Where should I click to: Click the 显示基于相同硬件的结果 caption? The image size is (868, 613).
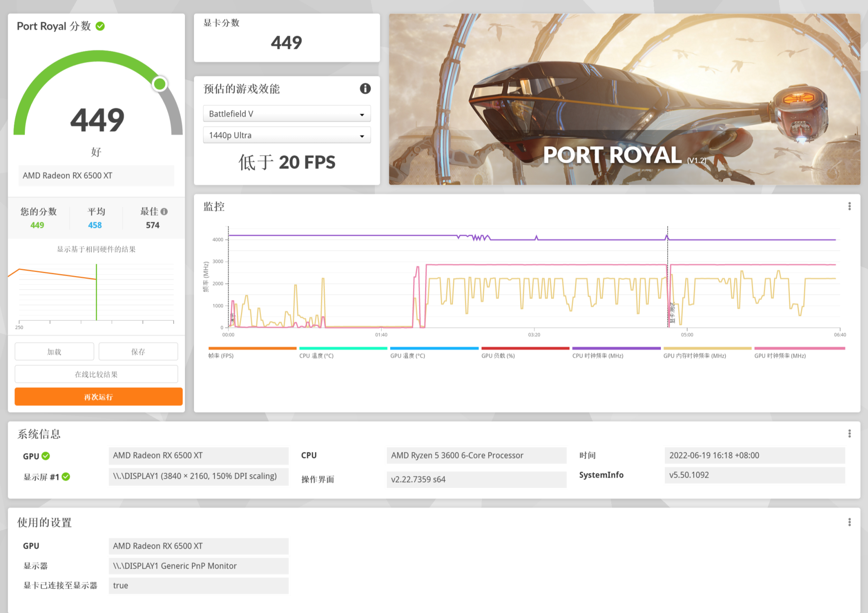[96, 249]
